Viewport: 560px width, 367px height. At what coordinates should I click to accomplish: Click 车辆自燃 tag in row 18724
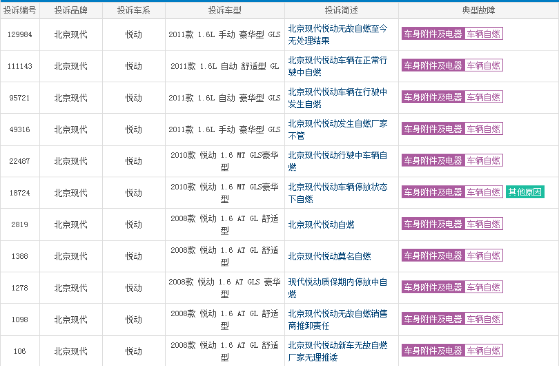click(484, 192)
